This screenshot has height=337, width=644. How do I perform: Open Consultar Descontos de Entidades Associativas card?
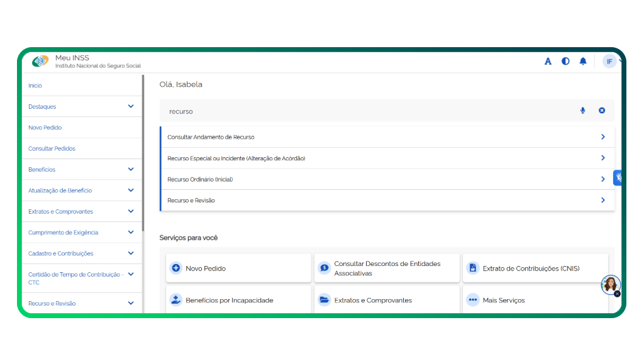tap(387, 268)
